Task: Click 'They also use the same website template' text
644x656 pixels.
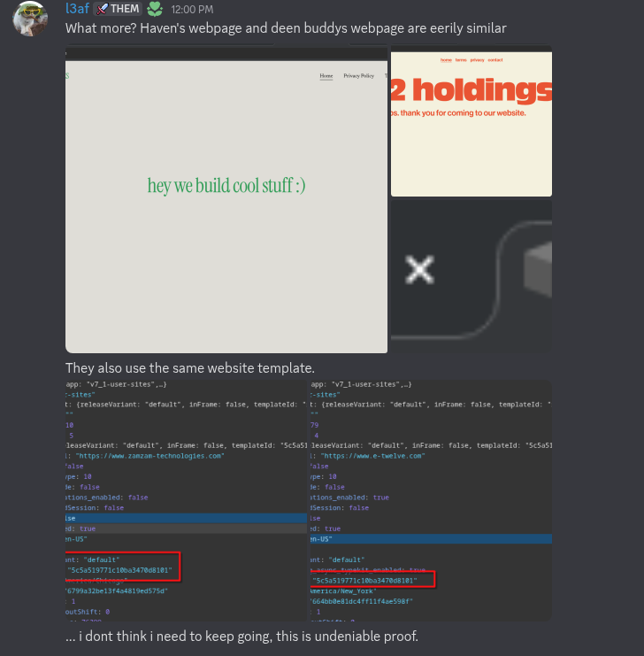Action: [x=190, y=368]
